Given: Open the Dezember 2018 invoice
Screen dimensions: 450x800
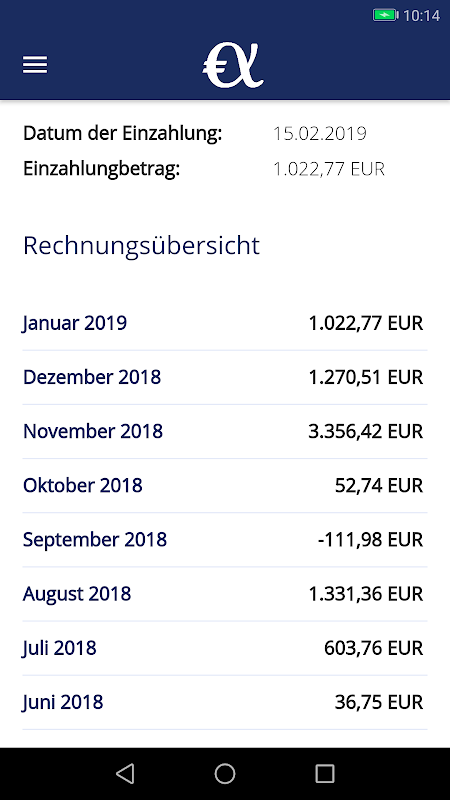Looking at the screenshot, I should tap(225, 378).
